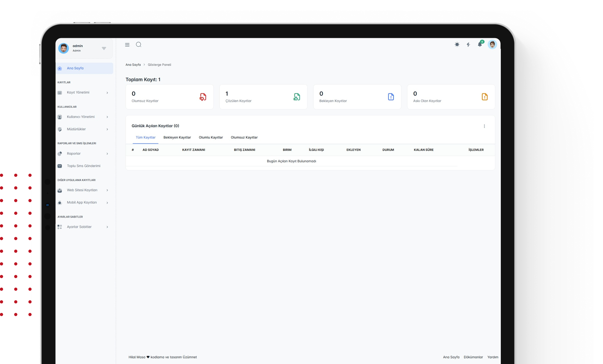
Task: Click the Bugün Açılan Kayıt Bulunamadı message
Action: (x=291, y=161)
